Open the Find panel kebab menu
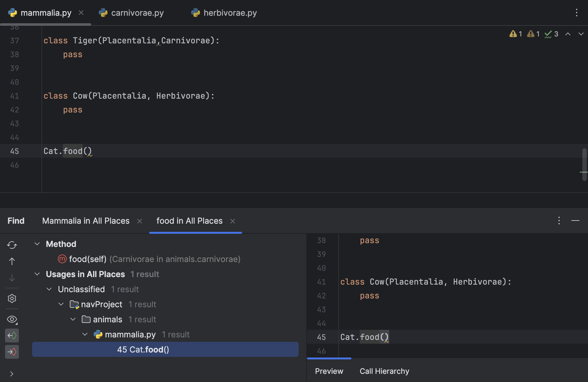This screenshot has height=382, width=588. (x=559, y=221)
